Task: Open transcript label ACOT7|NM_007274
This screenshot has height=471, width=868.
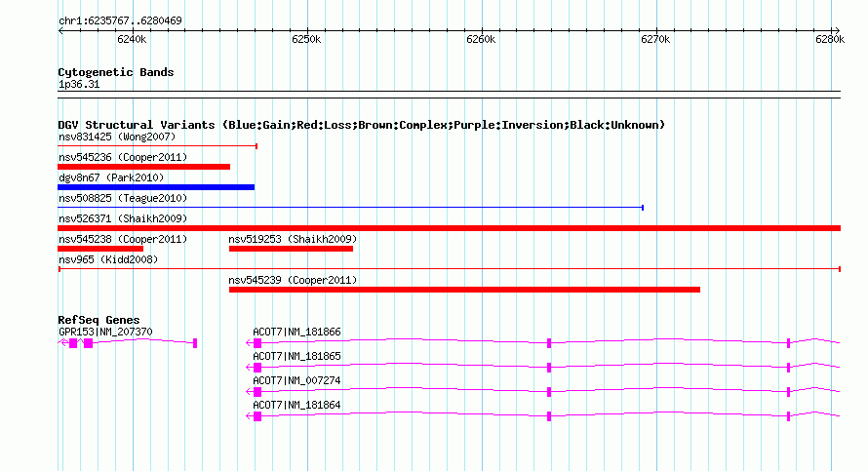Action: tap(296, 380)
